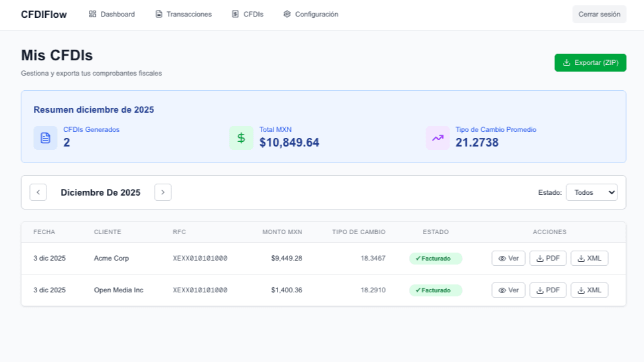The height and width of the screenshot is (362, 644).
Task: Go to Transacciones page
Action: 183,15
